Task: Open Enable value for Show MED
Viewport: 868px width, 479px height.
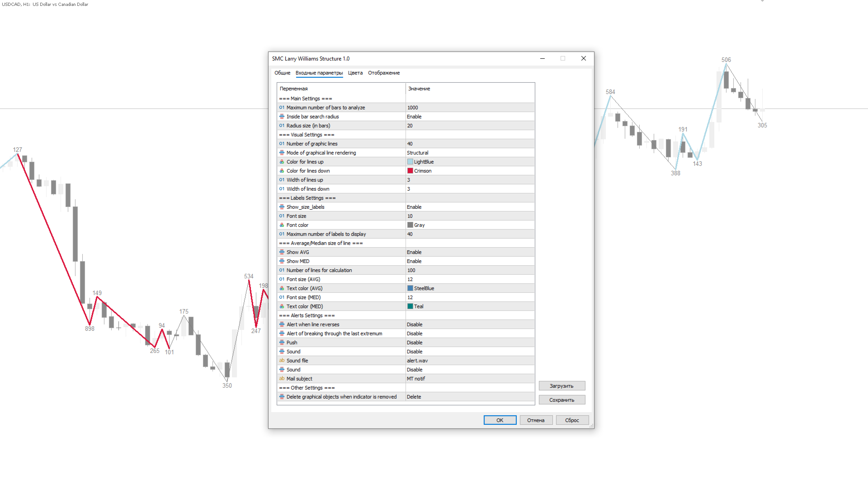Action: click(x=470, y=261)
